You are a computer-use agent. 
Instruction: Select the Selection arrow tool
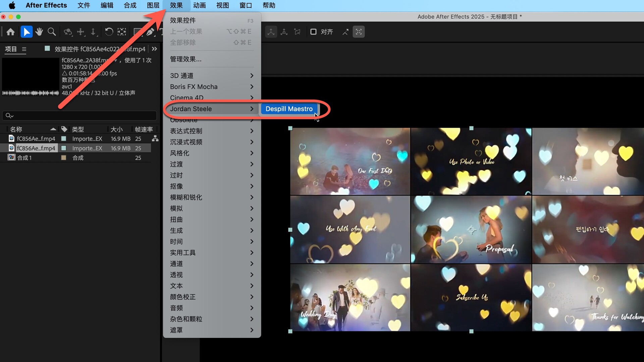click(26, 32)
